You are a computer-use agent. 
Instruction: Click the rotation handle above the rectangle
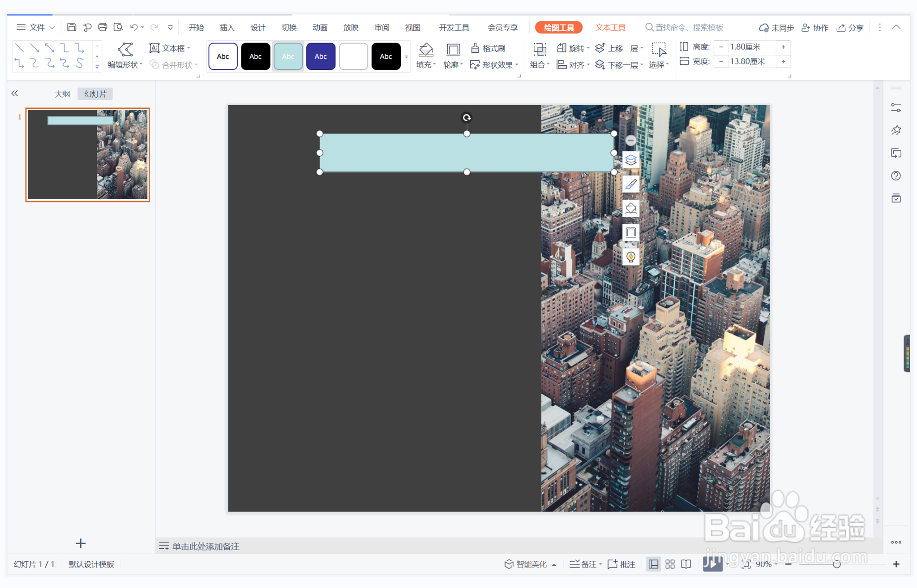pyautogui.click(x=467, y=118)
